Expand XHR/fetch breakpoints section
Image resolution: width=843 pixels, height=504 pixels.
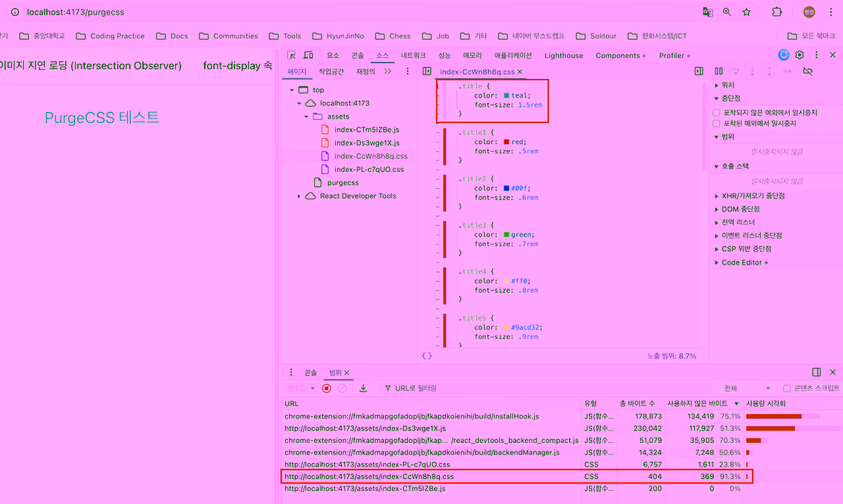717,196
